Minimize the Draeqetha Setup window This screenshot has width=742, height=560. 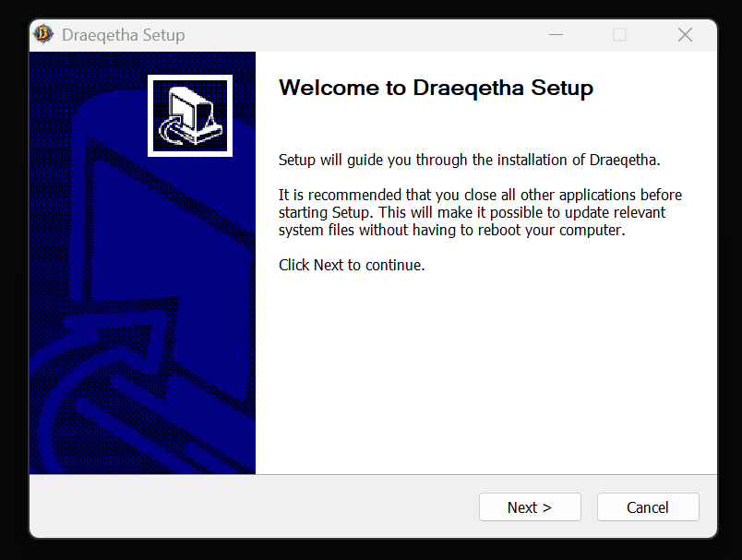pos(556,34)
